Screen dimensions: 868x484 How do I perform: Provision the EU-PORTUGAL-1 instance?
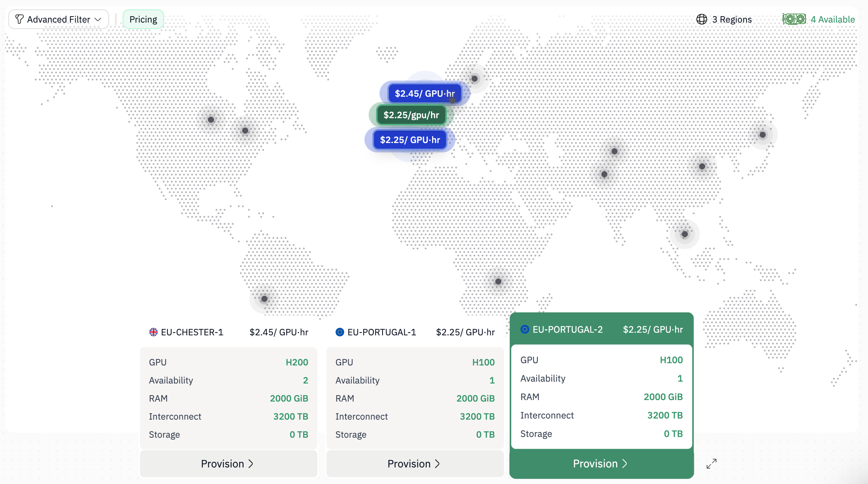tap(414, 463)
